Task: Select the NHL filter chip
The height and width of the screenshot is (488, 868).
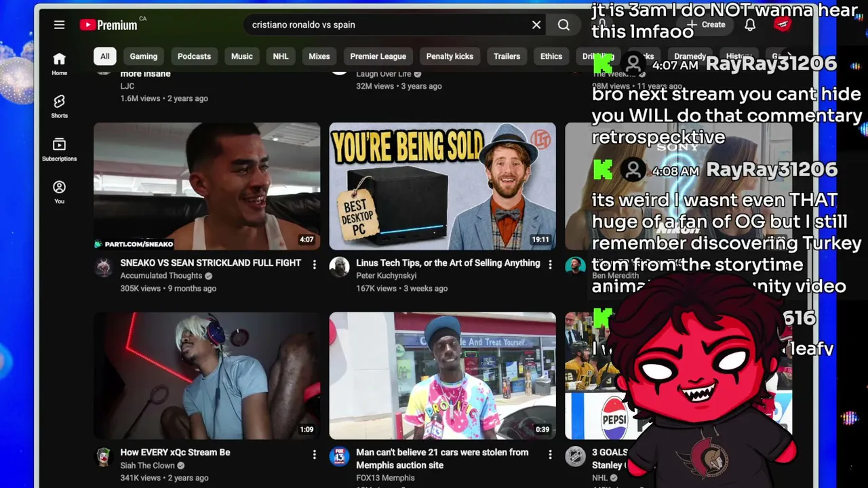Action: click(x=281, y=56)
